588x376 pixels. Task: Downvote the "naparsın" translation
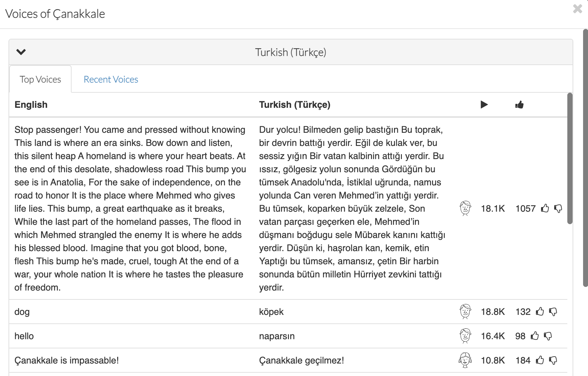pyautogui.click(x=548, y=336)
